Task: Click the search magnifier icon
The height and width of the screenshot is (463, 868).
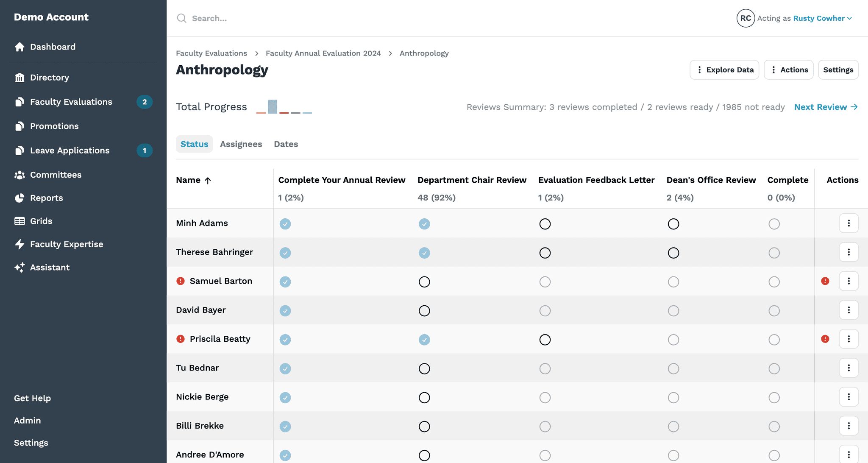Action: [x=182, y=18]
